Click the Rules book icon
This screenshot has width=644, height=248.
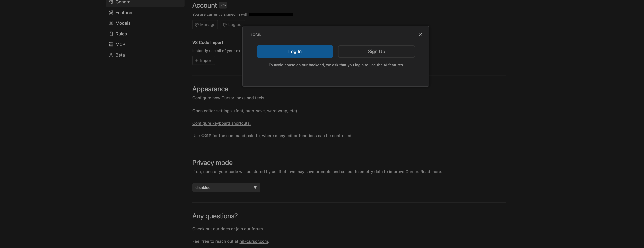coord(111,34)
